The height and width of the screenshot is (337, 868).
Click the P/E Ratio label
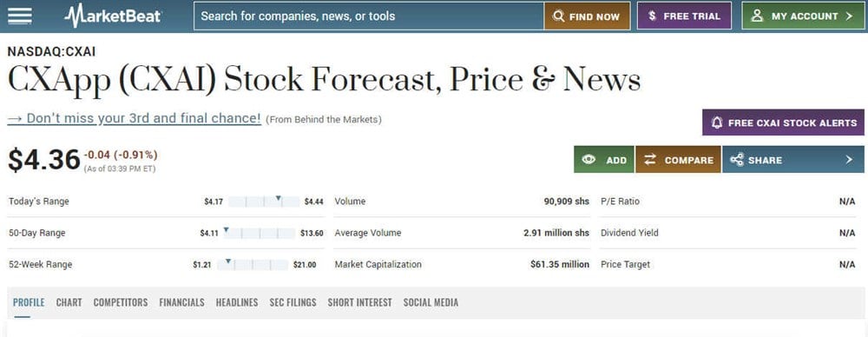[620, 202]
